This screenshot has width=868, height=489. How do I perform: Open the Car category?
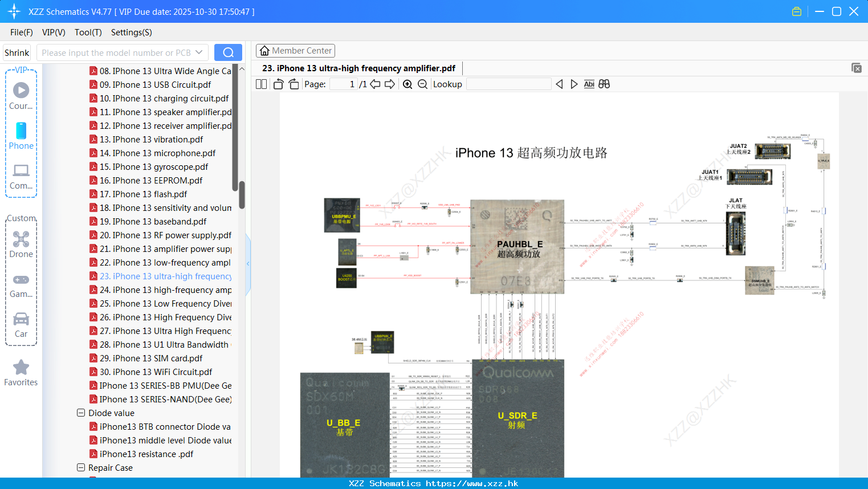pyautogui.click(x=21, y=325)
